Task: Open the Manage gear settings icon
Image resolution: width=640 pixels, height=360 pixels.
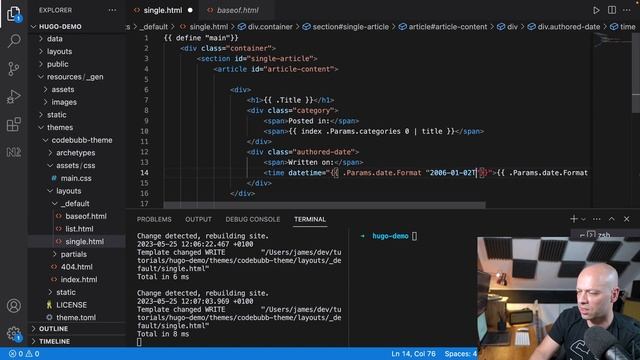Action: click(14, 333)
